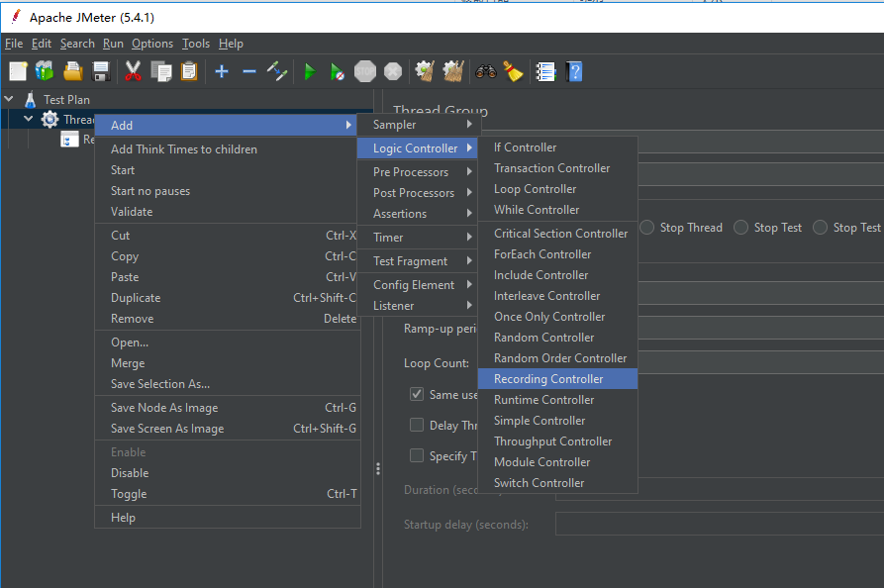
Task: Click the Clear All results icon
Action: [x=453, y=71]
